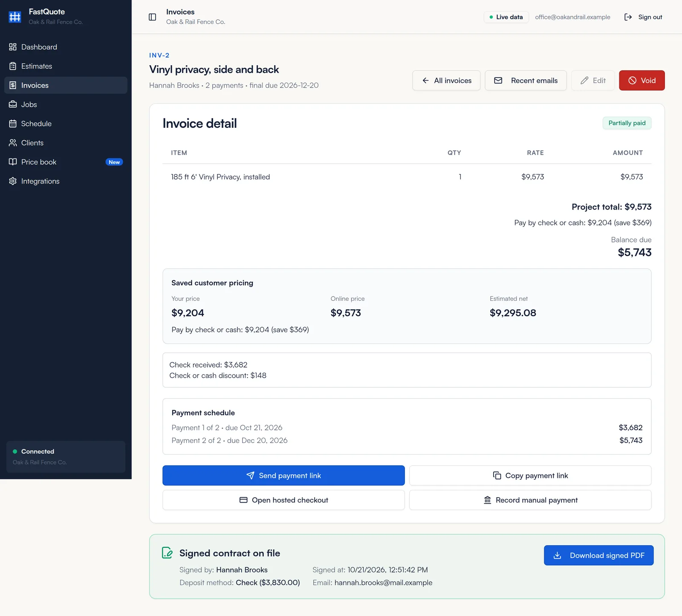Click hannah.brooks@mail.example email text

383,582
